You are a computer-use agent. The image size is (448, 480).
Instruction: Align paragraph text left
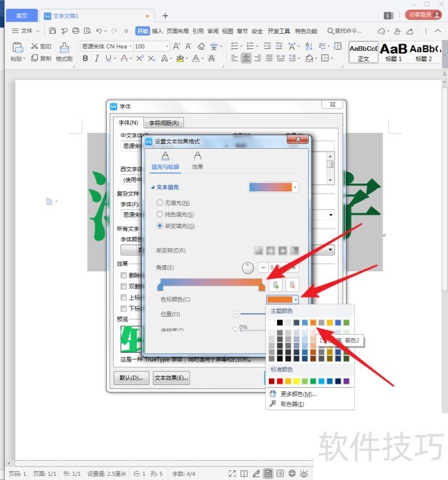[234, 58]
